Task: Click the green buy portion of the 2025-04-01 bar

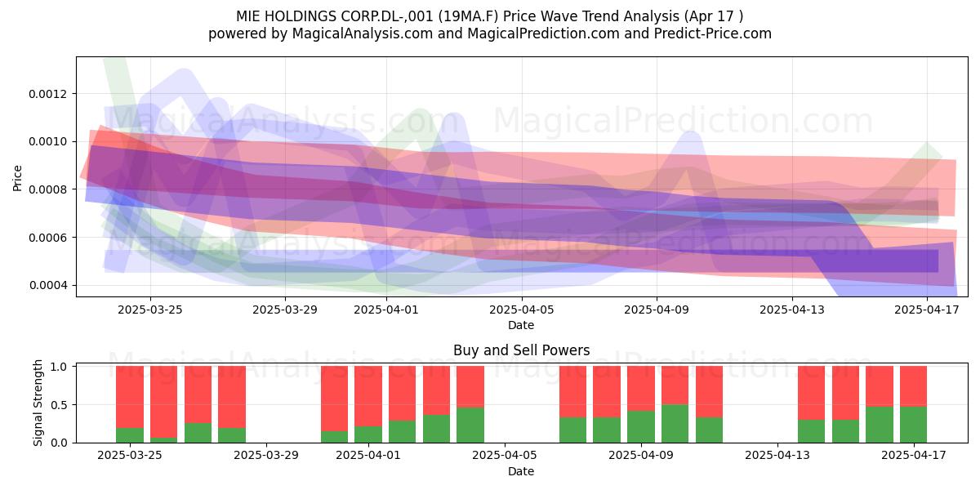Action: (x=368, y=434)
